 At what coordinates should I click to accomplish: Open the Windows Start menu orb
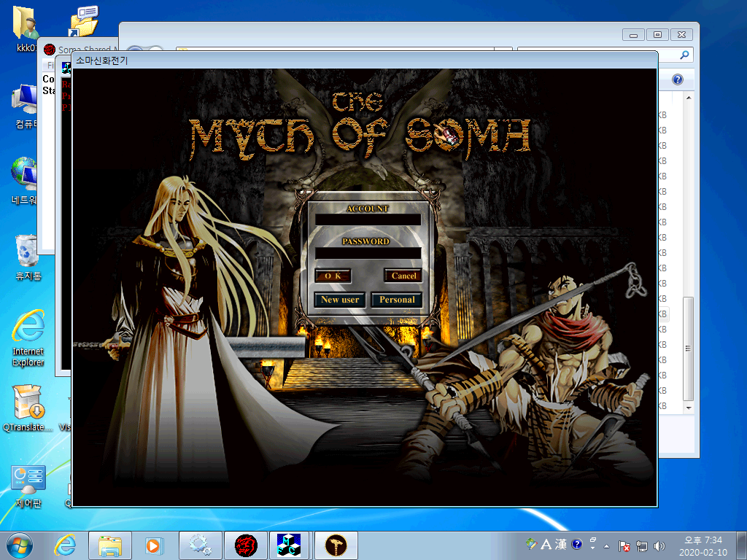coord(20,545)
